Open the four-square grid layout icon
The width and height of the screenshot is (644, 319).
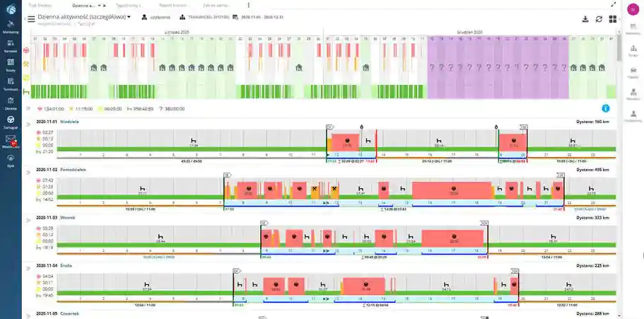coord(613,19)
